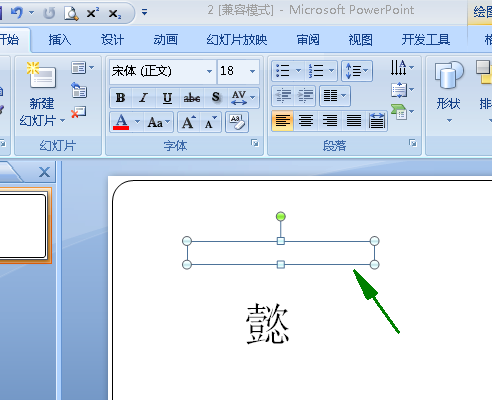Close the slides thumbnail pane
492x400 pixels.
(44, 172)
